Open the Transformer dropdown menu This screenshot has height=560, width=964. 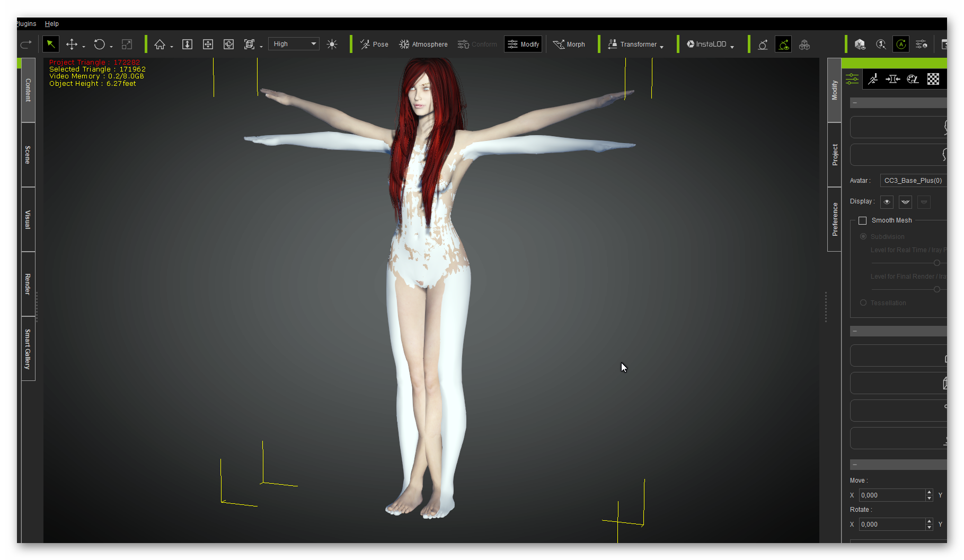635,45
